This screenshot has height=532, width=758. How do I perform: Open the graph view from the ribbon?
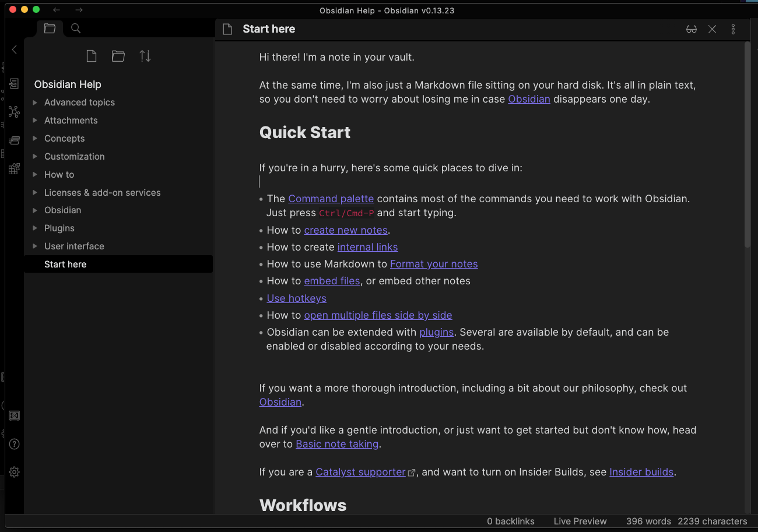15,112
